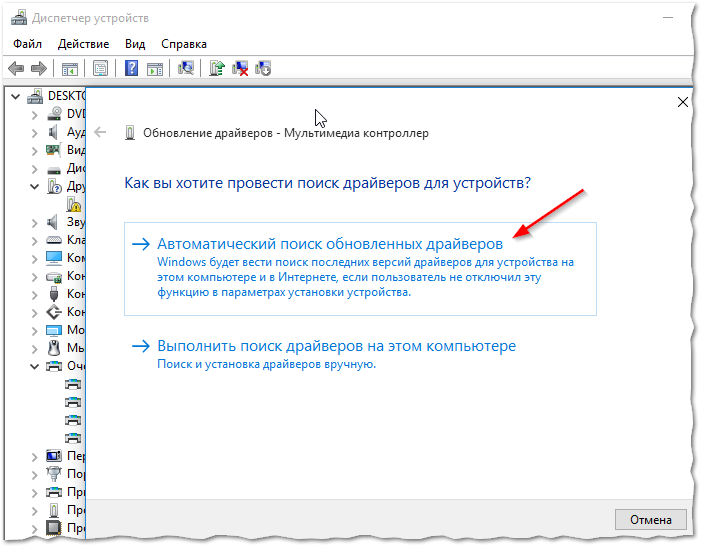Click the Uninstall device red X icon

pyautogui.click(x=240, y=68)
